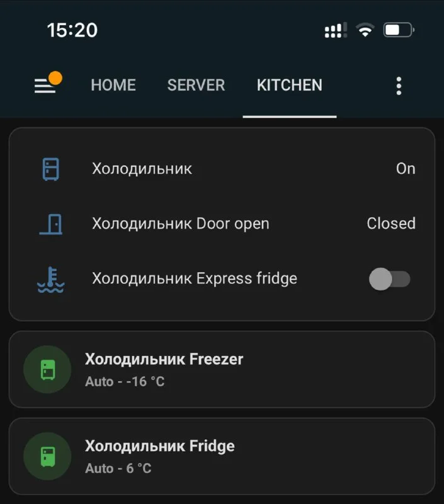Open the Холодильник Express fridge entity label
This screenshot has width=444, height=504.
[x=195, y=278]
